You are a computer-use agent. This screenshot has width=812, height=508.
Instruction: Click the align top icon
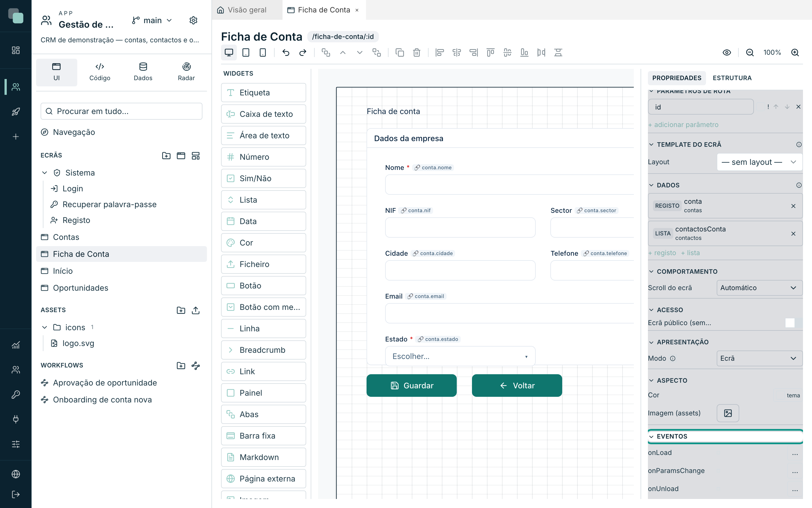coord(491,52)
